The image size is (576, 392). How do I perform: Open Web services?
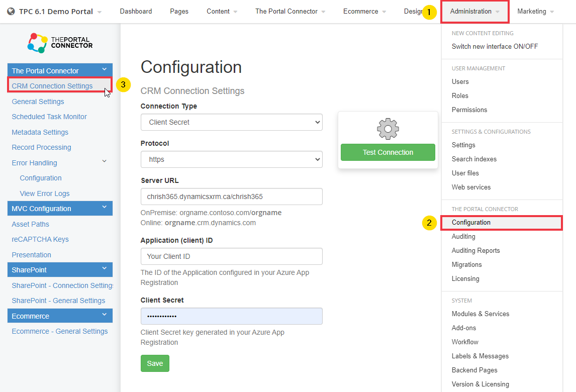click(471, 187)
